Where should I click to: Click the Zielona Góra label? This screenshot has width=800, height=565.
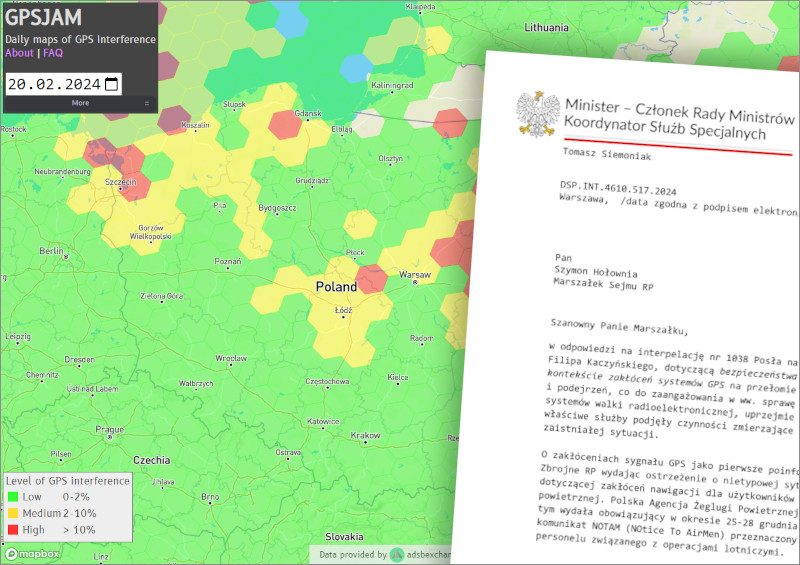(162, 296)
